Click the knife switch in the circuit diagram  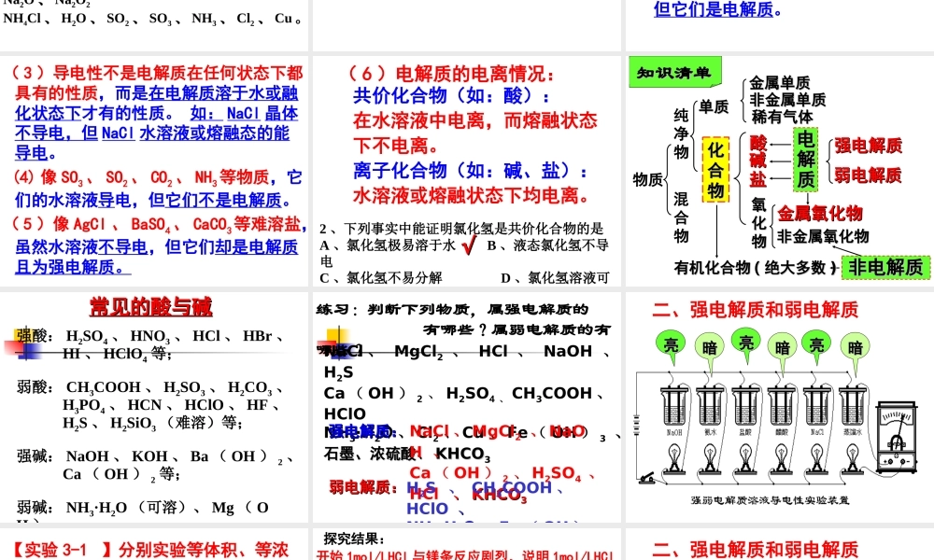tap(648, 477)
